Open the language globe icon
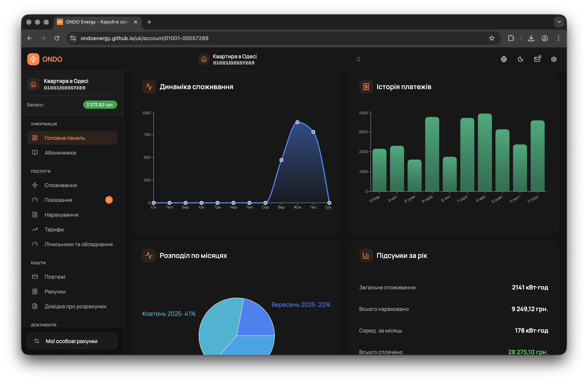The height and width of the screenshot is (383, 588). click(x=504, y=59)
